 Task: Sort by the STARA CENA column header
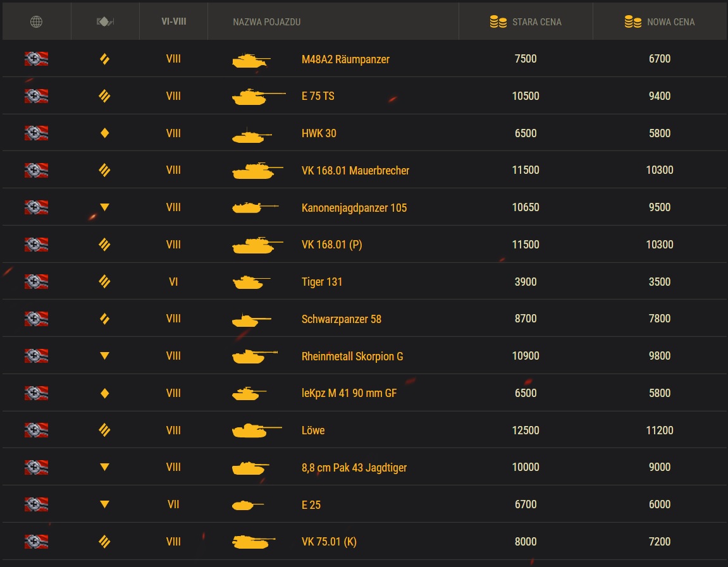pyautogui.click(x=526, y=21)
